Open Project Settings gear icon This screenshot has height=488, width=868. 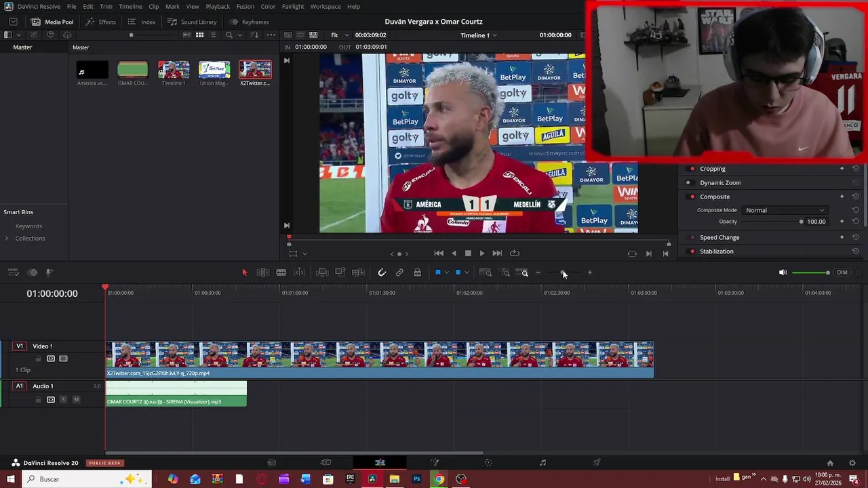(852, 463)
